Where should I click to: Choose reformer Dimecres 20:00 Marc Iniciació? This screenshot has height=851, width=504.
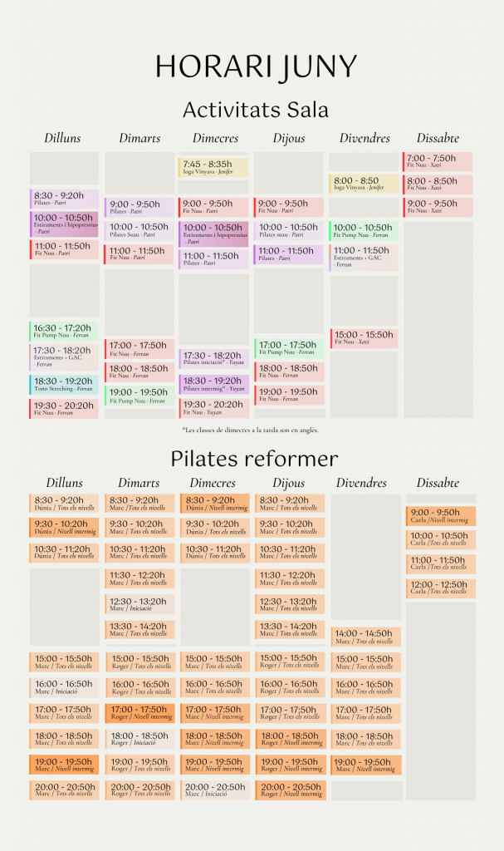[x=215, y=790]
